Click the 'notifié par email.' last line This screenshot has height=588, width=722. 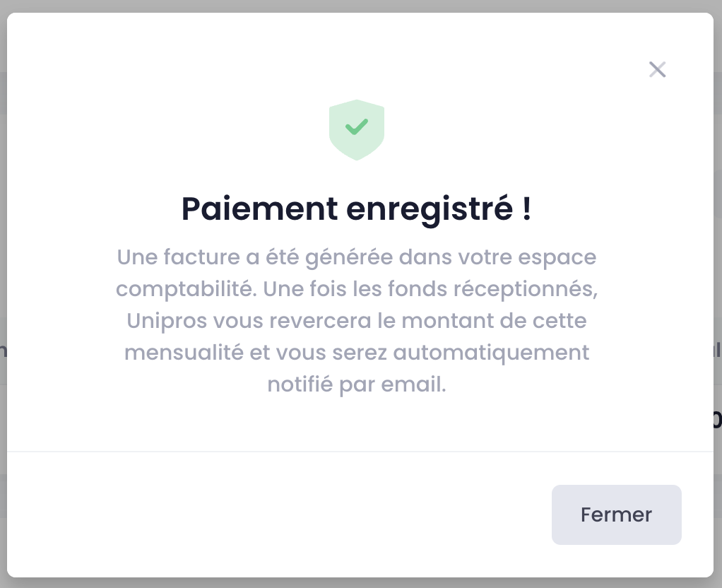tap(357, 384)
